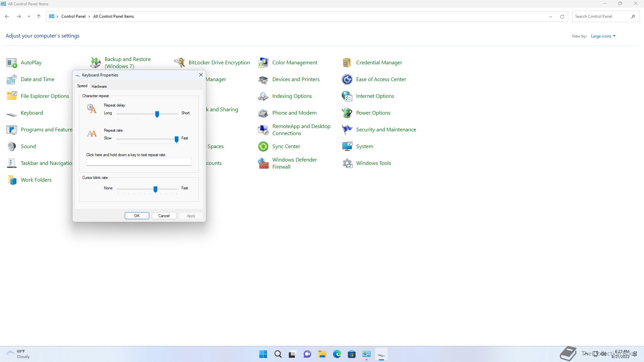644x362 pixels.
Task: Select the Speed tab
Action: [82, 86]
